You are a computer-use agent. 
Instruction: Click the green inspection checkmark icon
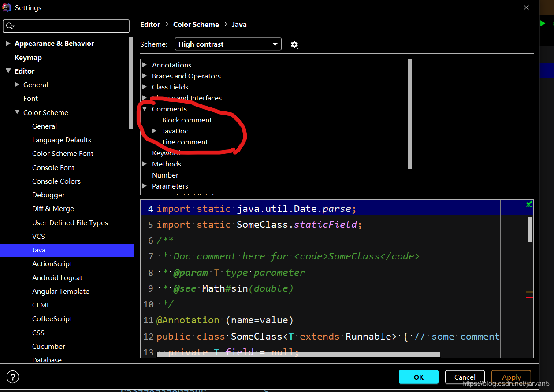[x=529, y=204]
